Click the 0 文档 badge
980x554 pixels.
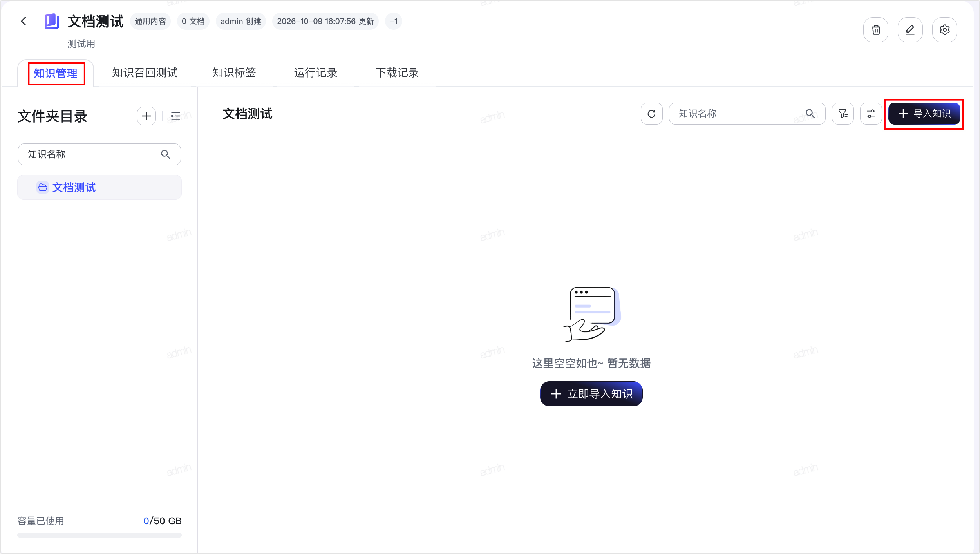[193, 21]
